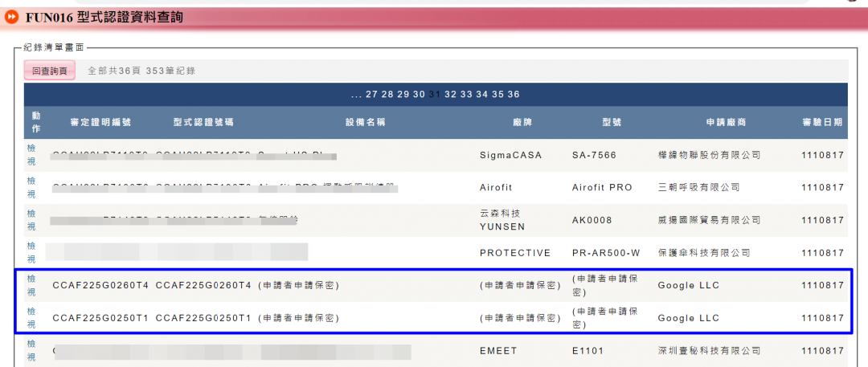View the Google LLC record CCAF225G0260T4
Viewport: 868px width, 367px height.
(x=31, y=285)
